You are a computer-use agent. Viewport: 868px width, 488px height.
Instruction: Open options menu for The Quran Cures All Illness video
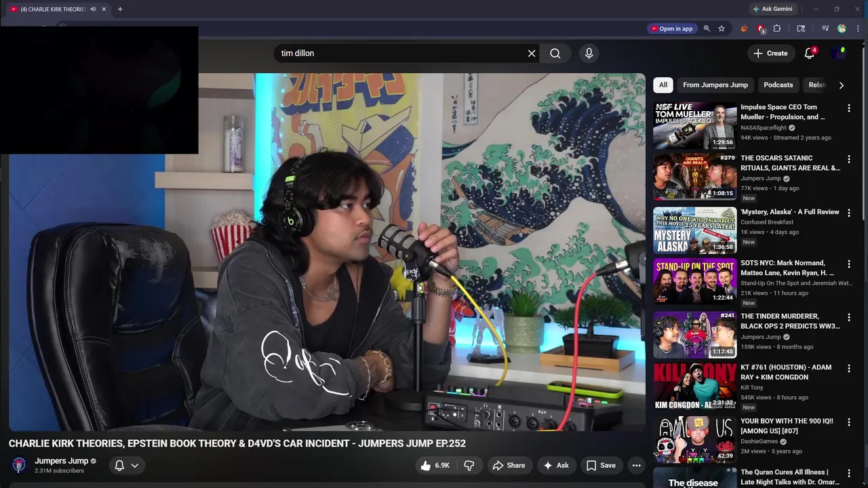849,473
